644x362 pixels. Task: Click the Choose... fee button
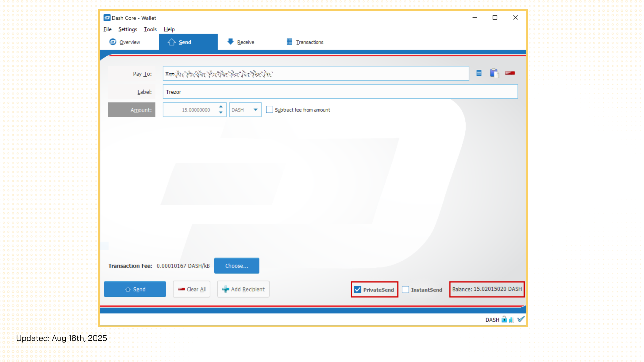pos(237,266)
